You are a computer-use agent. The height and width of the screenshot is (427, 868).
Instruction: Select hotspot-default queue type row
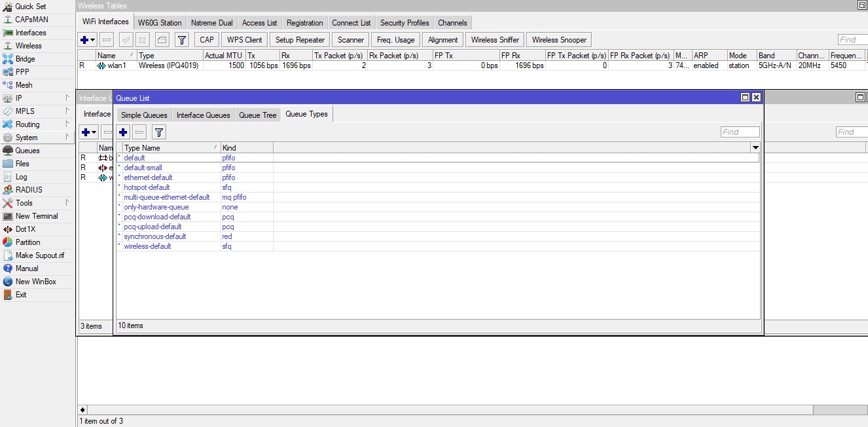[x=437, y=187]
